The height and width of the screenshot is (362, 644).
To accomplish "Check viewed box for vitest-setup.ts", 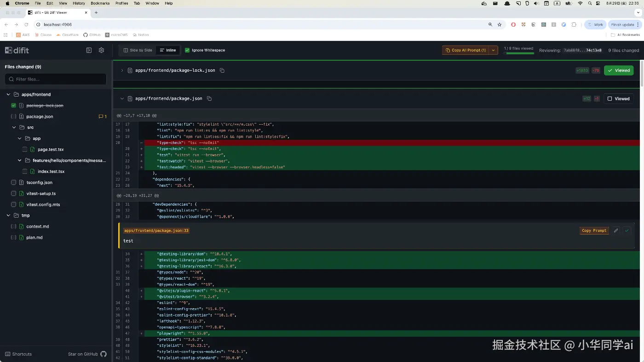I will click(x=14, y=194).
